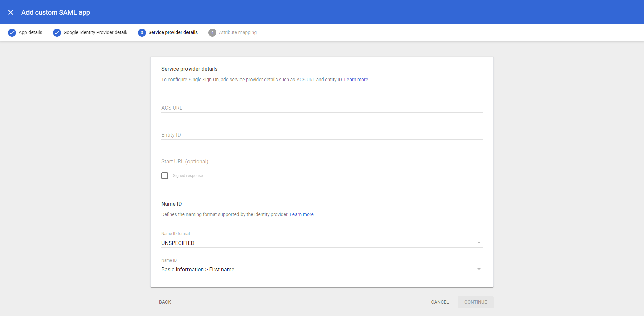Viewport: 644px width, 316px height.
Task: Open the Basic Information > First name dropdown
Action: [321, 269]
